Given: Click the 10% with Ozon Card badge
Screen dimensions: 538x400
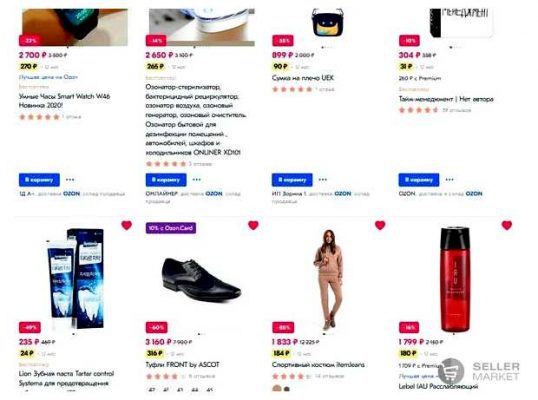Looking at the screenshot, I should [171, 228].
